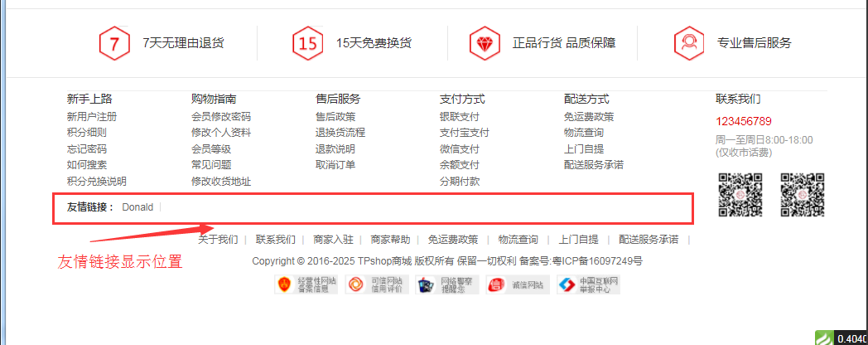Click the 中国互联网举报中心 badge
This screenshot has width=868, height=345.
click(588, 285)
